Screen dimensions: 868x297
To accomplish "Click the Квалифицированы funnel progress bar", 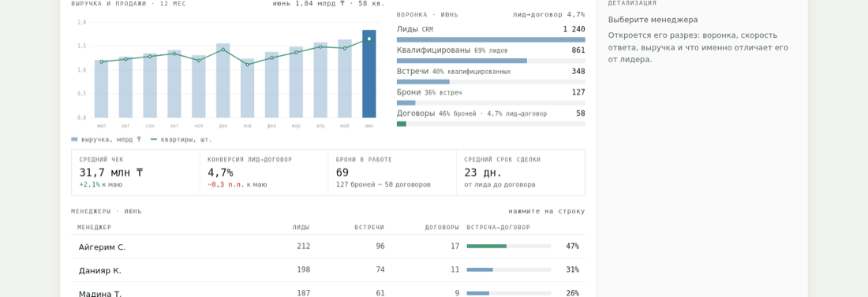I will coord(491,61).
